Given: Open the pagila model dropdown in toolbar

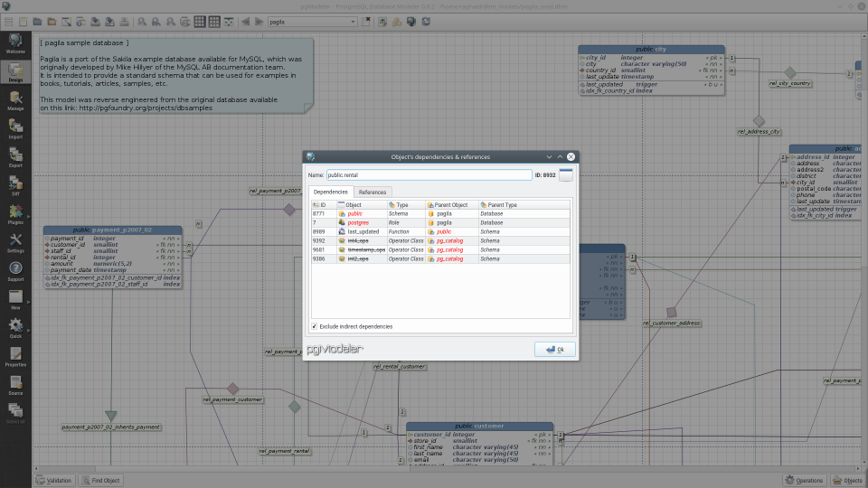Looking at the screenshot, I should tap(313, 21).
